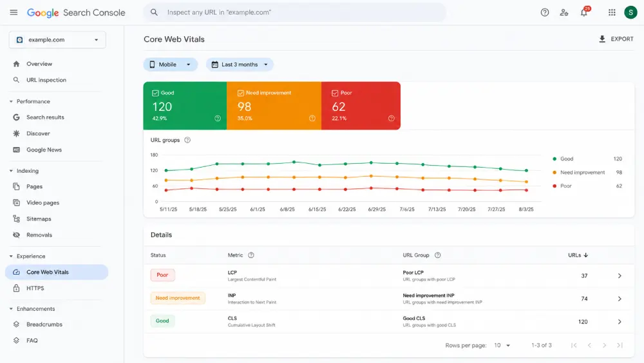Collapse the Enhancements section
644x363 pixels.
(x=11, y=309)
